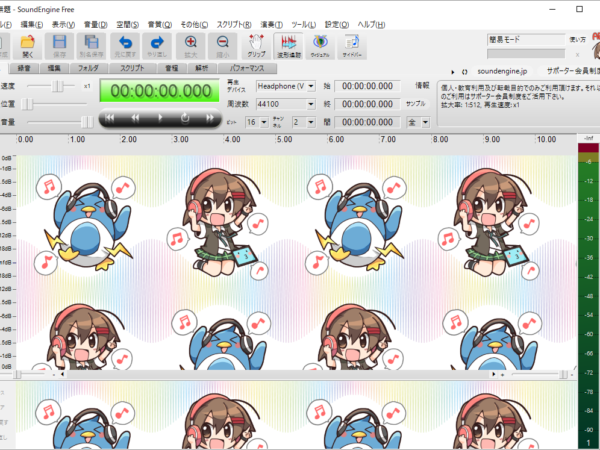Switch to the パフォーマンス tab

247,68
